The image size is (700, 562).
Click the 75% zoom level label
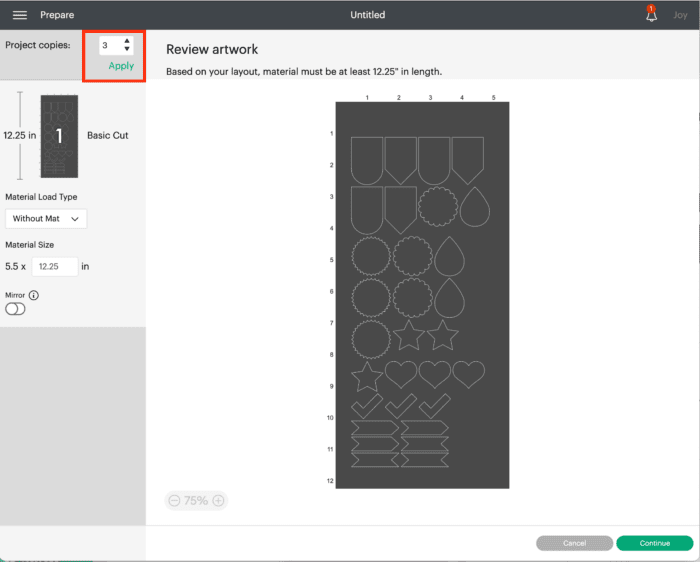(196, 500)
